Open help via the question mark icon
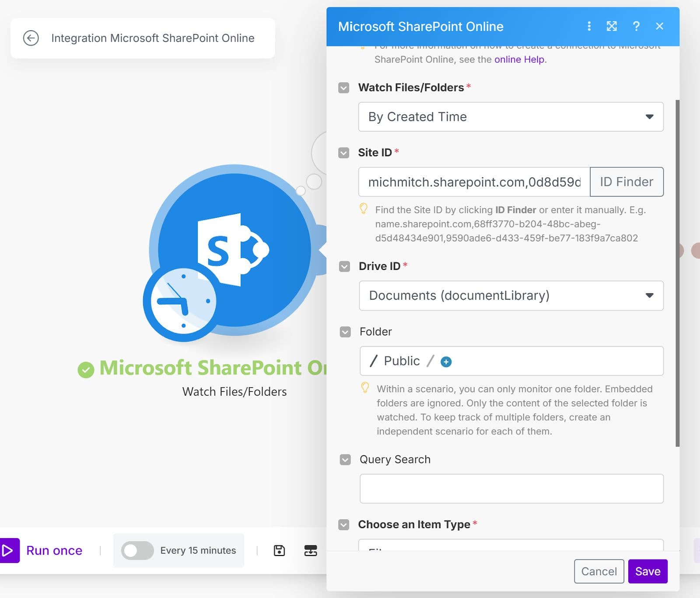This screenshot has width=700, height=598. click(x=636, y=26)
